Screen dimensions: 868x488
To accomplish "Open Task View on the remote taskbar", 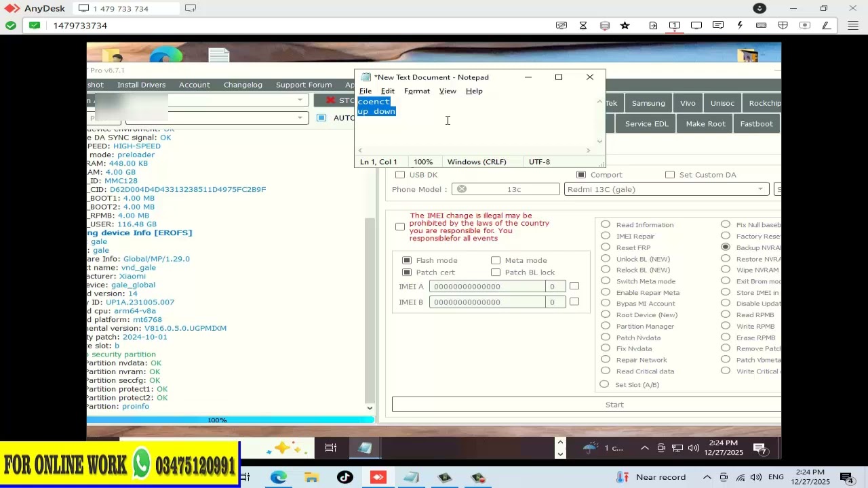I will coord(331,448).
